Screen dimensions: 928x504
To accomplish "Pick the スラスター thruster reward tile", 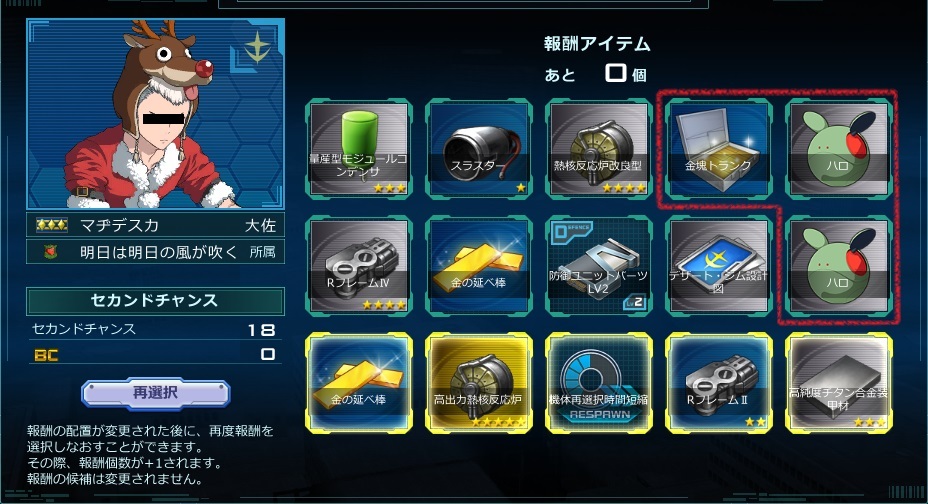I will click(479, 149).
